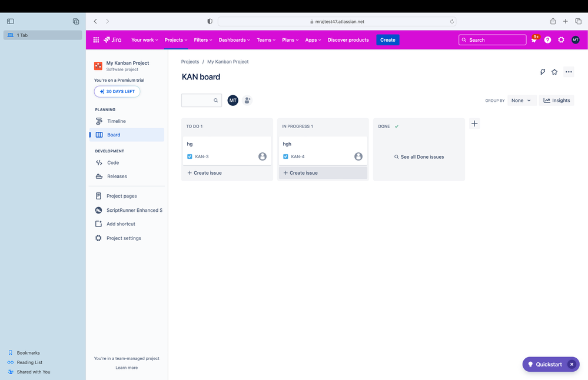
Task: Click the Safari new tab group icon
Action: tap(76, 21)
